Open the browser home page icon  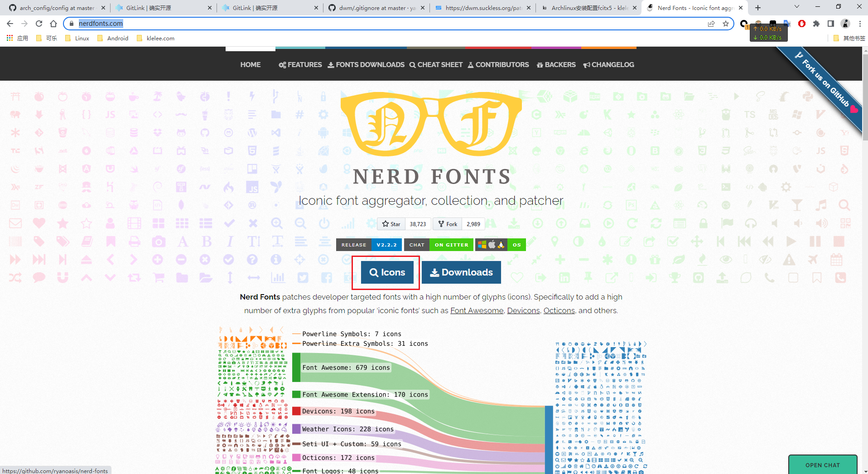pos(53,24)
